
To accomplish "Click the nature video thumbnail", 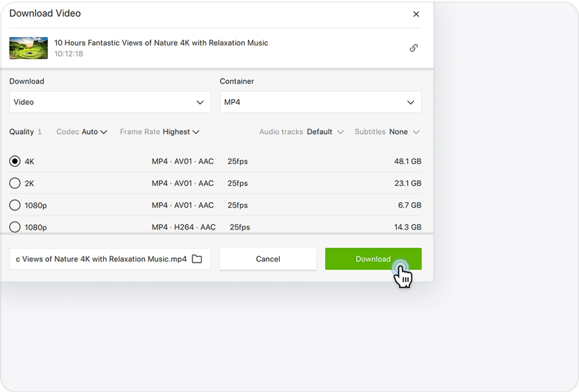I will pyautogui.click(x=28, y=48).
